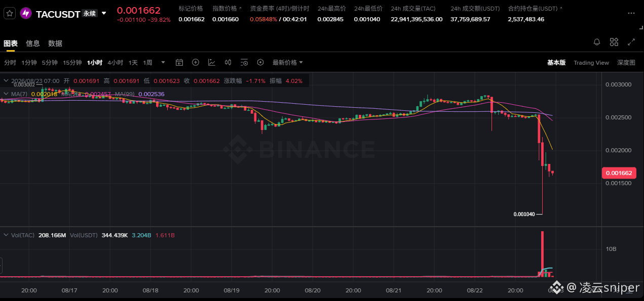Switch to the 图表 chart tab
Screen dimensions: 644x301
coord(11,44)
